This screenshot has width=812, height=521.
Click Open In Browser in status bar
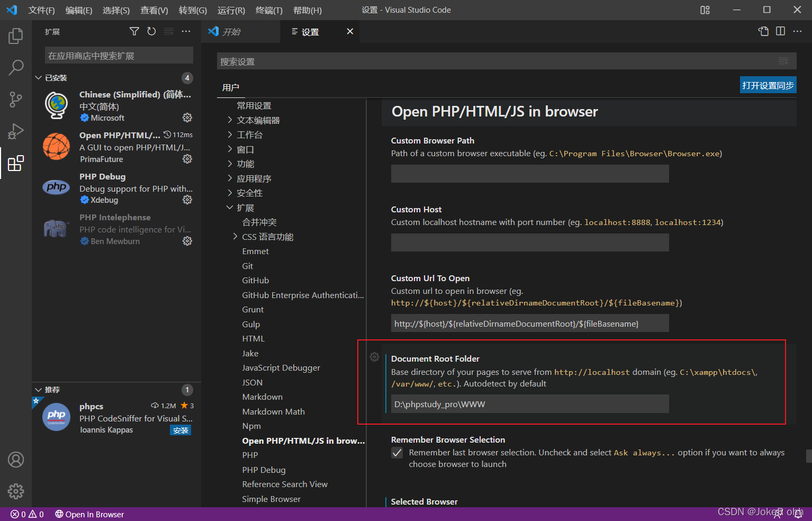click(89, 514)
